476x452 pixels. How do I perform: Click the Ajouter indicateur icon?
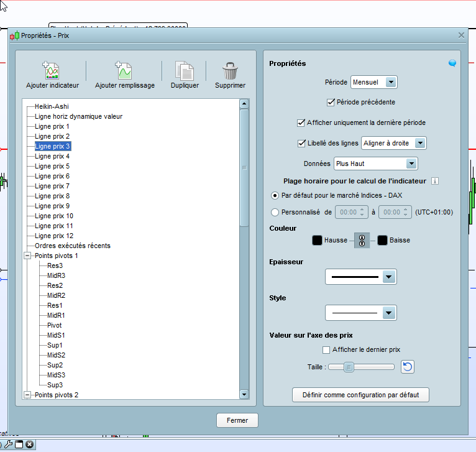click(x=51, y=70)
